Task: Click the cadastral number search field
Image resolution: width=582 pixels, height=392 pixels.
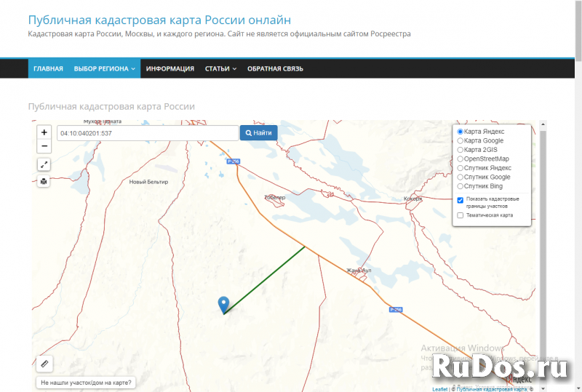Action: click(x=148, y=133)
